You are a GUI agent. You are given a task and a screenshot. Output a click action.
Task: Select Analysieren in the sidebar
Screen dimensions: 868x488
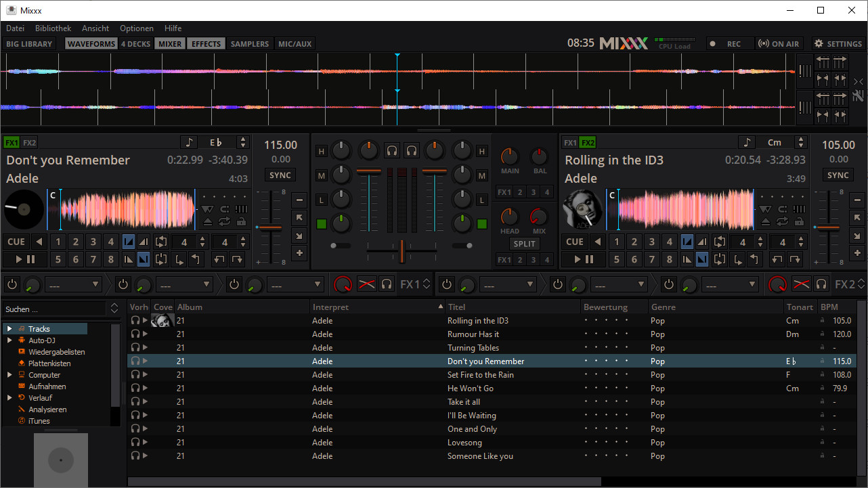47,409
